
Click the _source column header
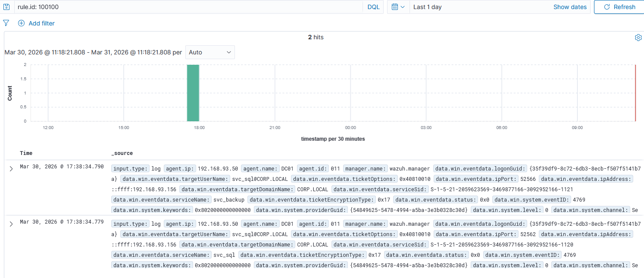pos(122,153)
